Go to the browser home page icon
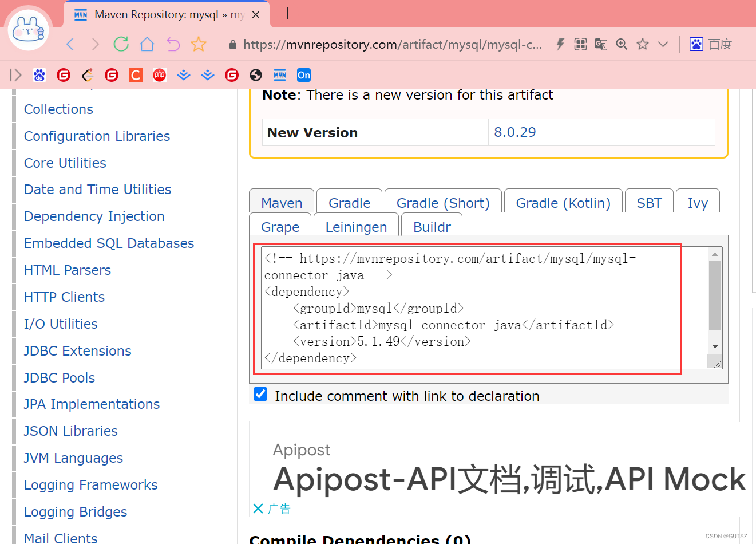The height and width of the screenshot is (544, 756). pyautogui.click(x=147, y=44)
